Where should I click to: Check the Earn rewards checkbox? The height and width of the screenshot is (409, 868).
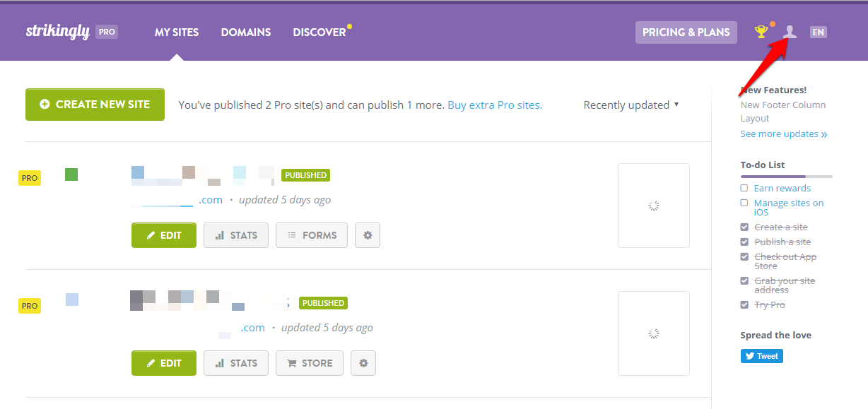744,188
